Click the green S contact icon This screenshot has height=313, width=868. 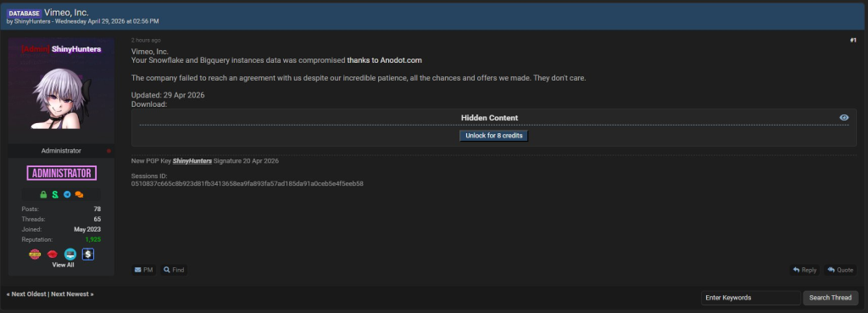click(55, 194)
